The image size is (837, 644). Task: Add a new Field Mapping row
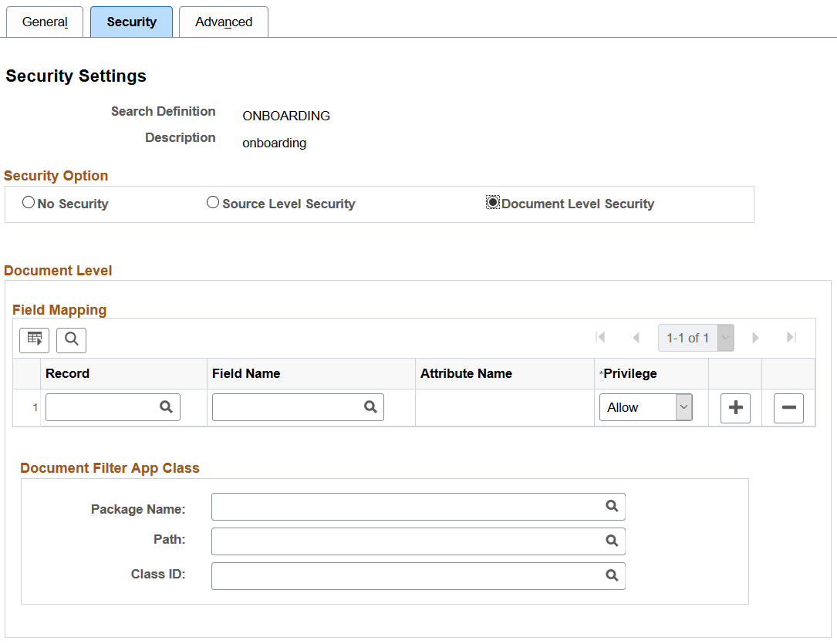(x=734, y=408)
